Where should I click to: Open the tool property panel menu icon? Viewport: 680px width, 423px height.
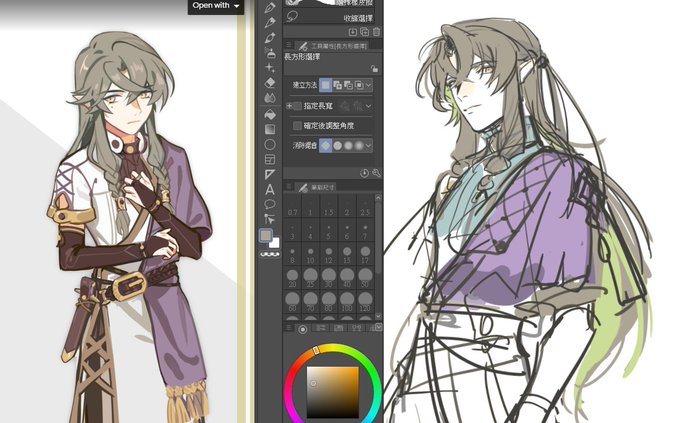pyautogui.click(x=289, y=45)
